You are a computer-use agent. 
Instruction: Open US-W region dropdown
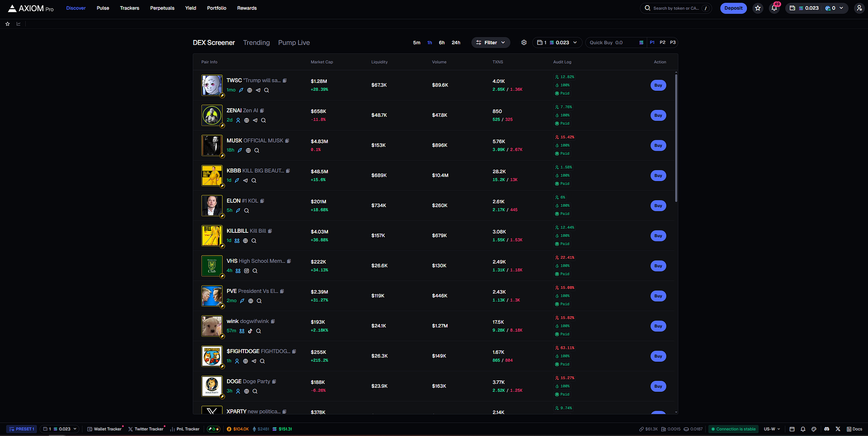tap(772, 429)
